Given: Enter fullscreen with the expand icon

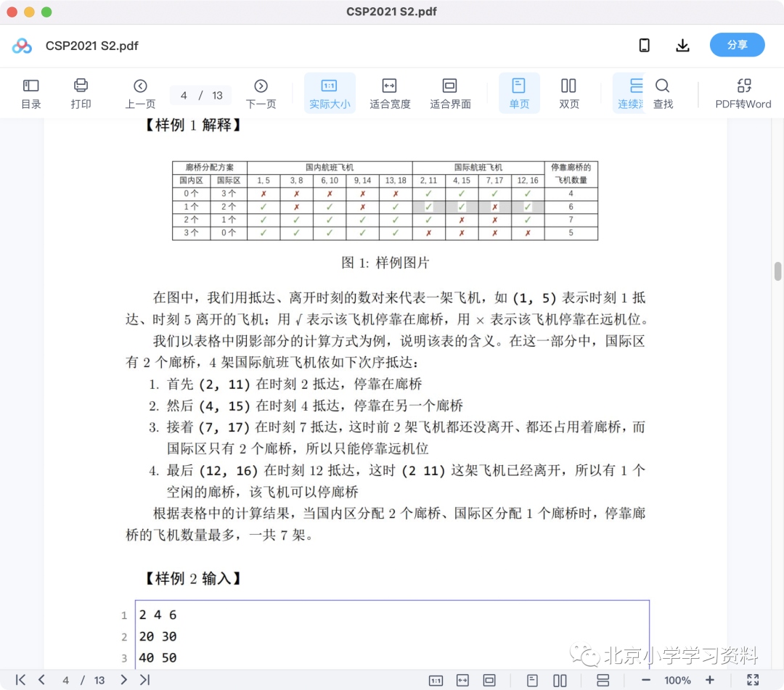Looking at the screenshot, I should (753, 680).
